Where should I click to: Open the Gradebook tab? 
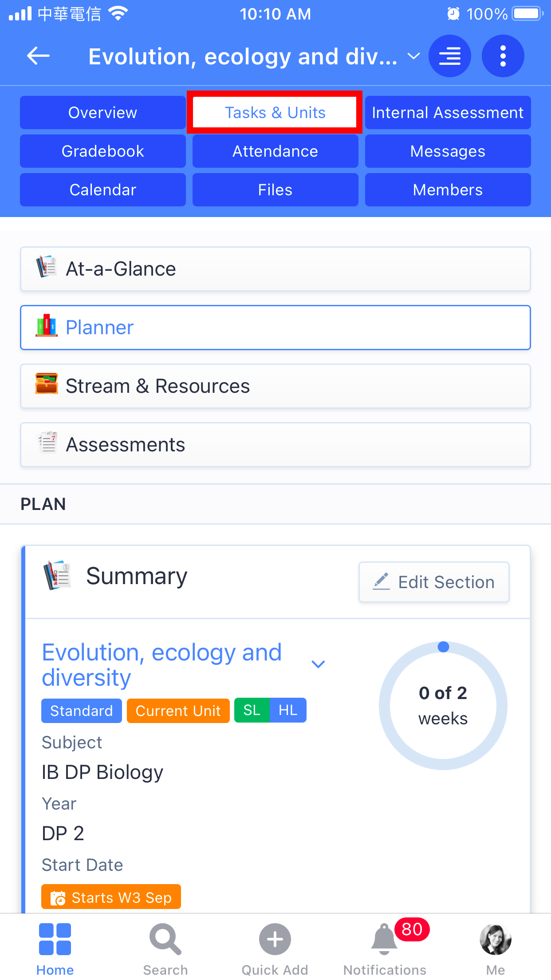pyautogui.click(x=103, y=151)
